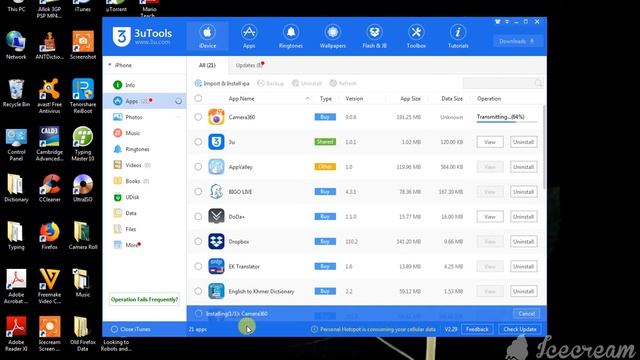
Task: Click the 3uTools logo
Action: click(x=142, y=36)
